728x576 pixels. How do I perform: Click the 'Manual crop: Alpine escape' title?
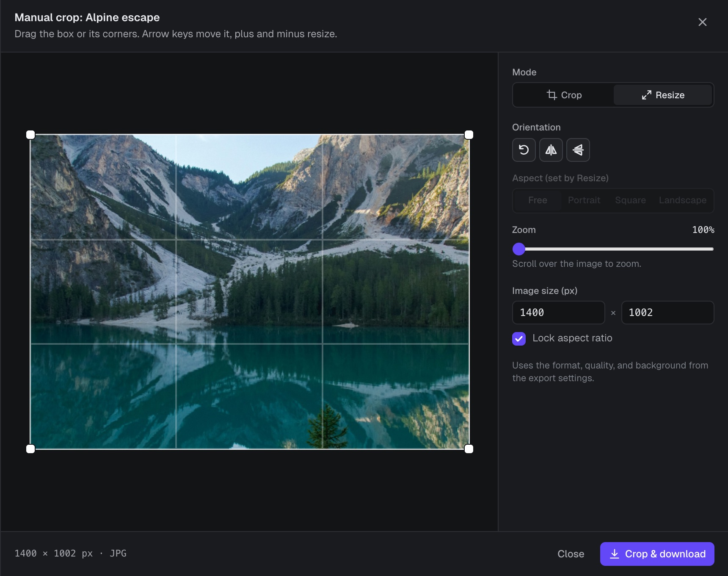pos(87,17)
